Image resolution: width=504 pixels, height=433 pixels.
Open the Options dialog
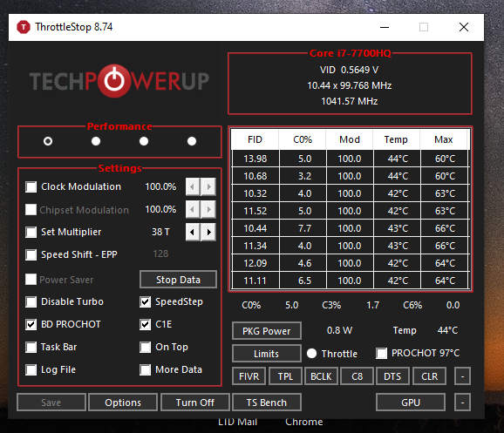123,403
